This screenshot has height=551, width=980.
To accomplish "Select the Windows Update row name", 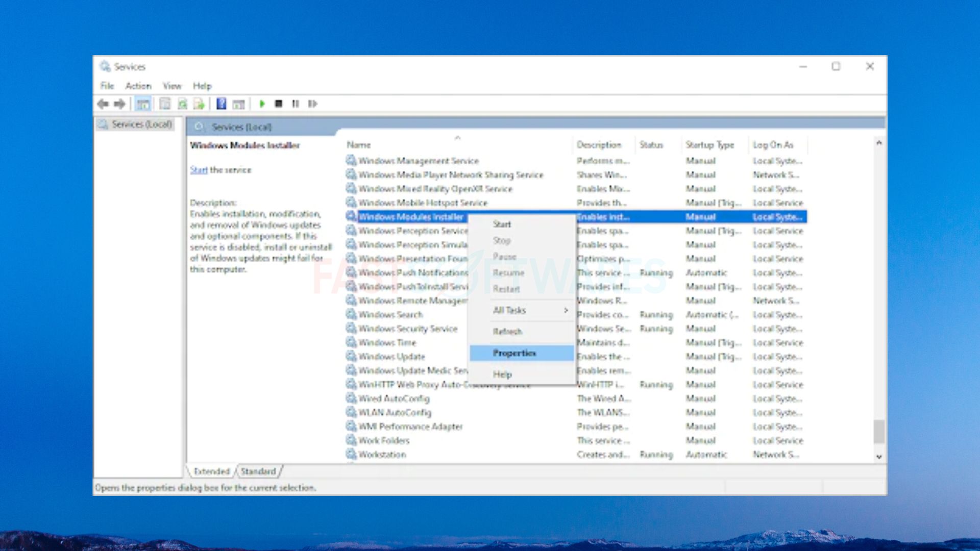I will tap(391, 357).
